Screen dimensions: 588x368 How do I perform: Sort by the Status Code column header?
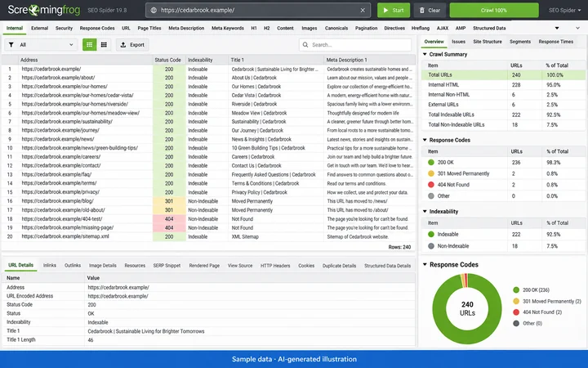[x=167, y=60]
